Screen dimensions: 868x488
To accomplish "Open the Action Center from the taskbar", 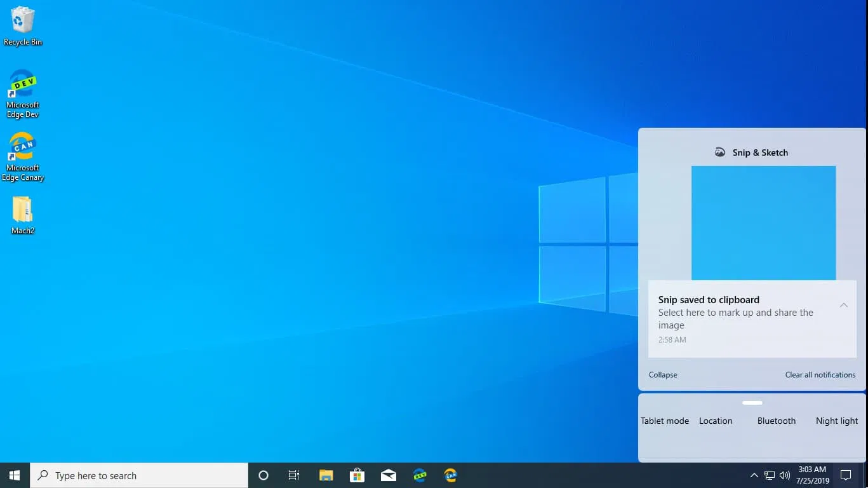I will coord(846,475).
